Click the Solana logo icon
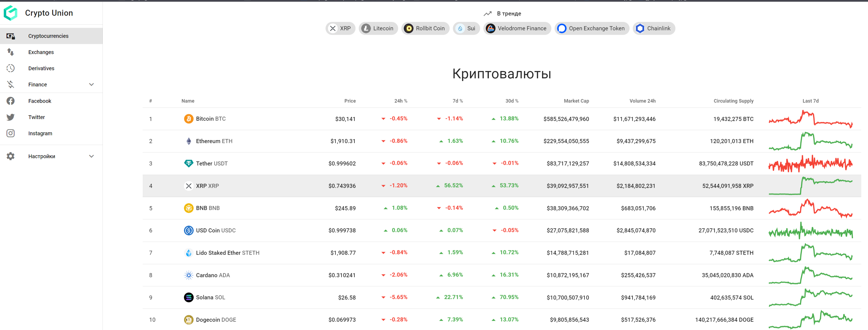 [x=189, y=297]
